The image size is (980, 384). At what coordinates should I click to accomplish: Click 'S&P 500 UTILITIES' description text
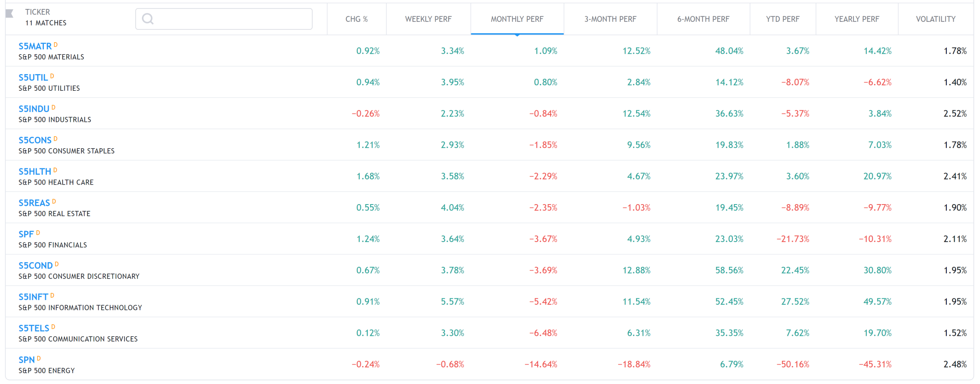(49, 88)
